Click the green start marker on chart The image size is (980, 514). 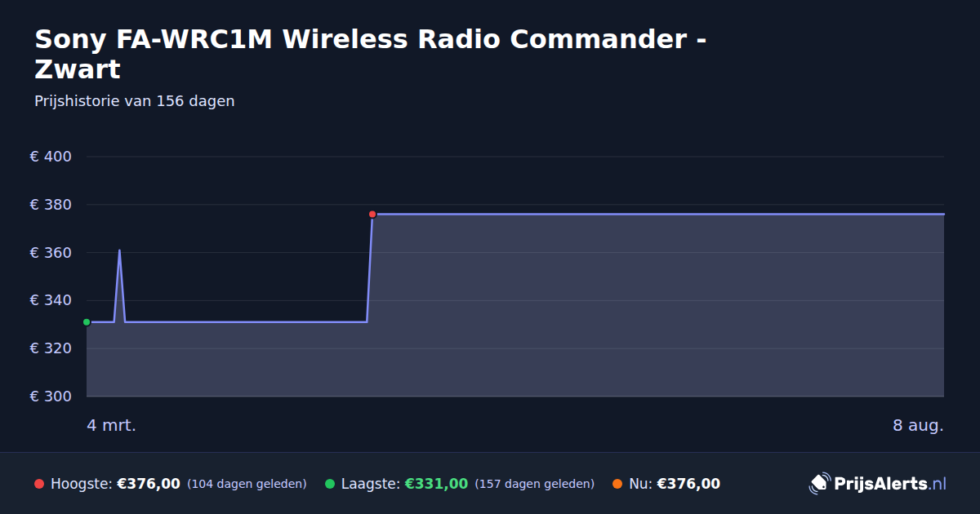[87, 322]
